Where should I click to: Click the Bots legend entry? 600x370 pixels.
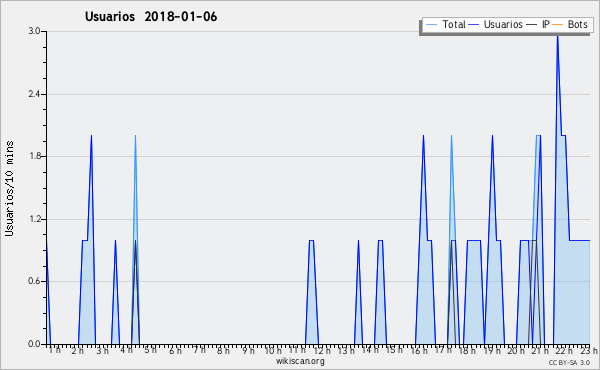coord(570,24)
